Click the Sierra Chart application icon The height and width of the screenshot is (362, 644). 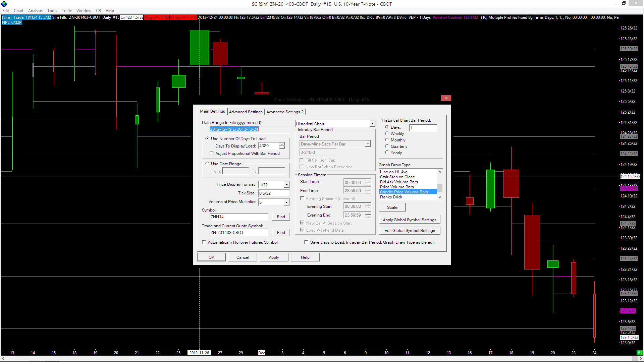pos(4,4)
